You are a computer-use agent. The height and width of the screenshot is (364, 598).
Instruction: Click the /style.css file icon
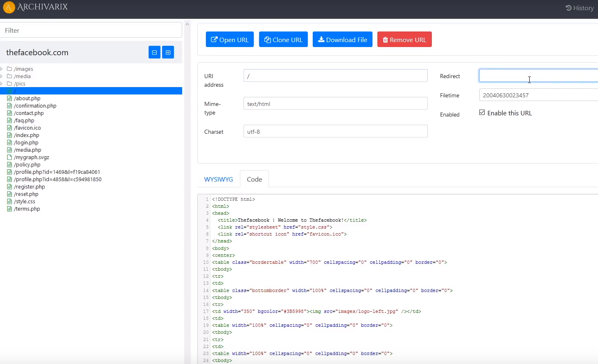pos(9,201)
